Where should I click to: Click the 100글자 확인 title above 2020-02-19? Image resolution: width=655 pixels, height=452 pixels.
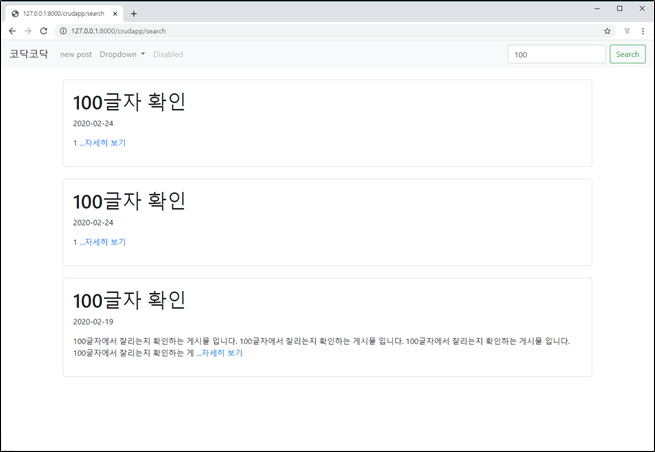[x=129, y=300]
